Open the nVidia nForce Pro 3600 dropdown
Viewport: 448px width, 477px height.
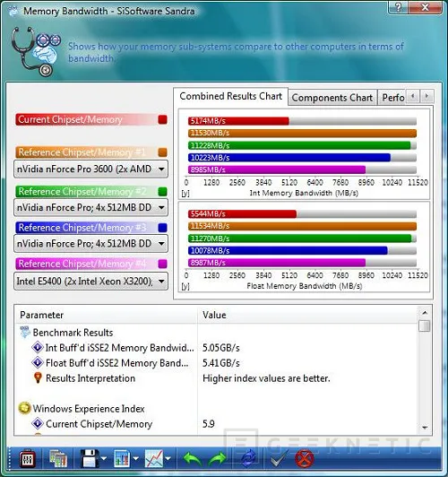(90, 169)
